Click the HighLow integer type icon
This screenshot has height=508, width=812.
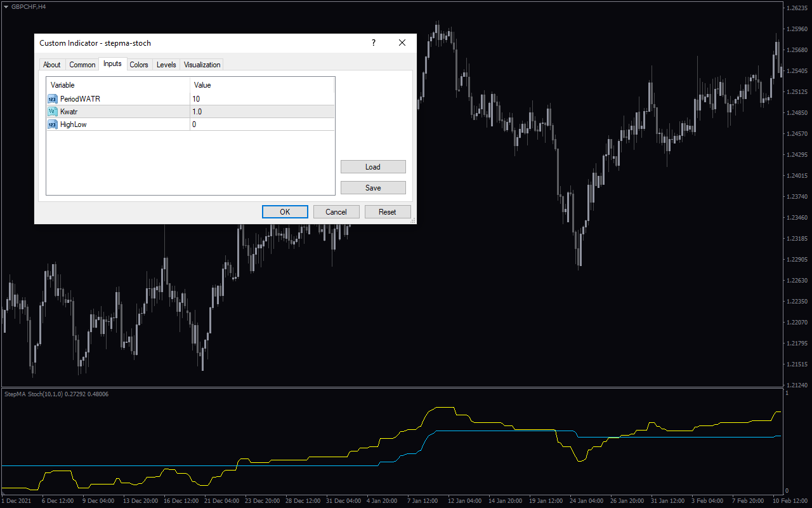point(53,124)
